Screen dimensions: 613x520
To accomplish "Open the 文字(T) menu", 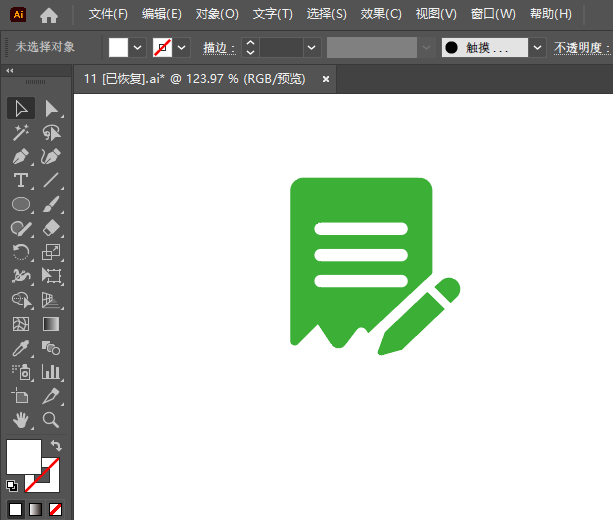I will (272, 14).
